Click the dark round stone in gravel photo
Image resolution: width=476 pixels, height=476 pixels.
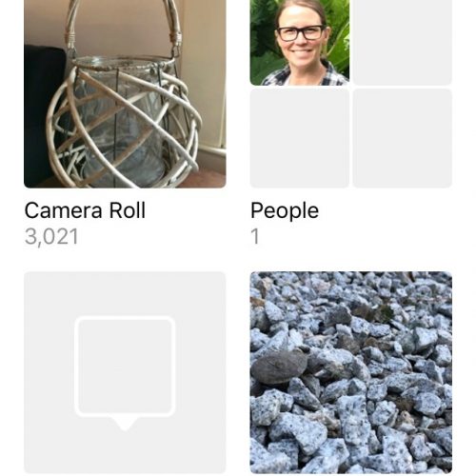[279, 367]
